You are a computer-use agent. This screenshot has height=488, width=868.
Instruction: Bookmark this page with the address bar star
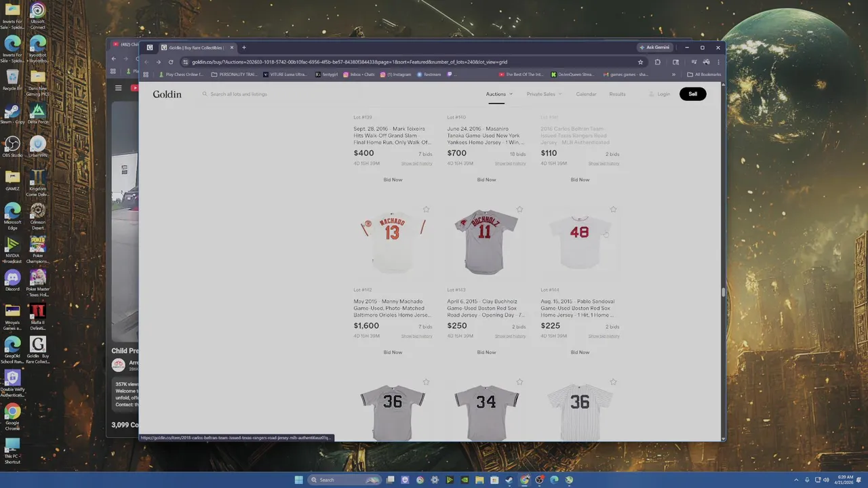tap(640, 62)
